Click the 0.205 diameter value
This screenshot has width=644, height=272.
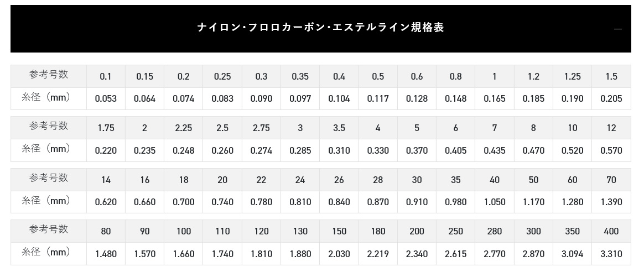point(611,98)
